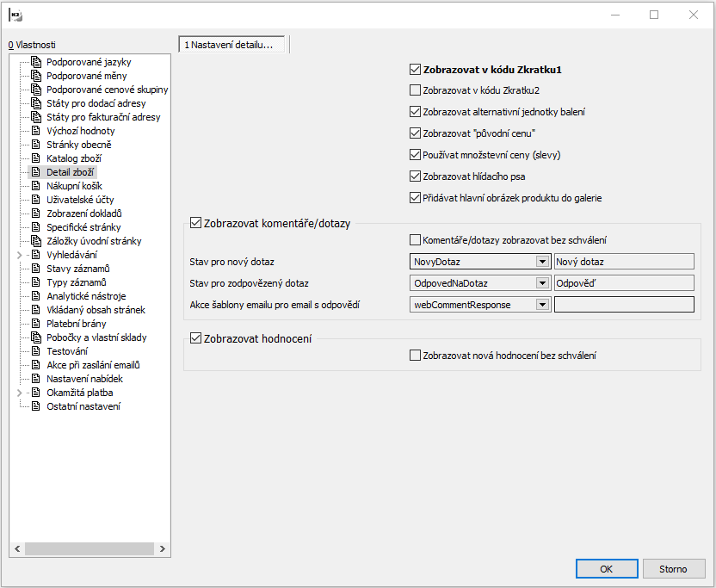Image resolution: width=716 pixels, height=588 pixels.
Task: Click the icon beside Státy pro fakturační adresy
Action: point(36,117)
